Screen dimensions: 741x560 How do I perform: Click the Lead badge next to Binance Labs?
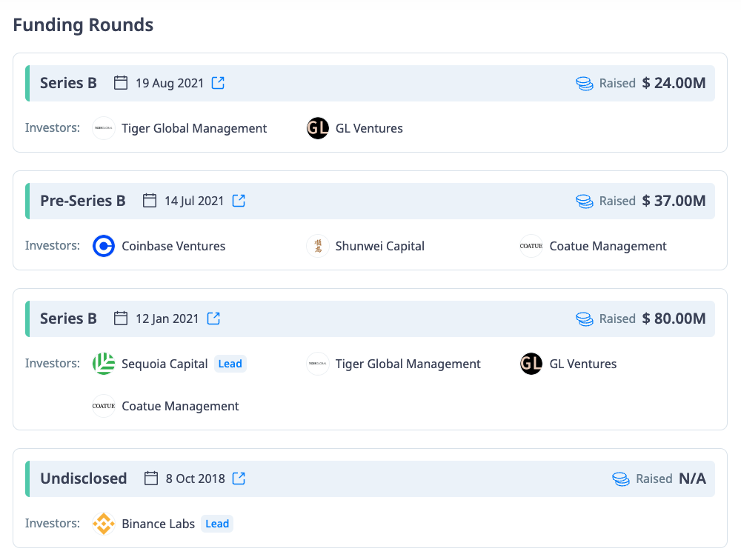[217, 524]
